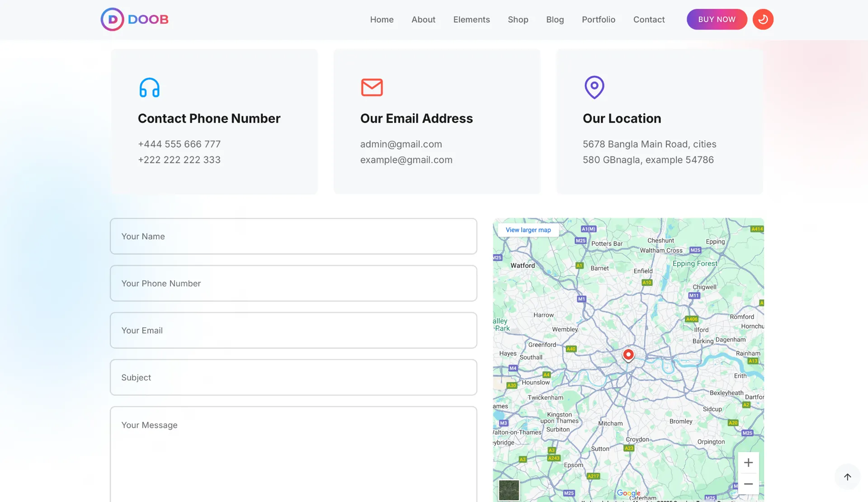Focus the Your Name field
868x502 pixels.
pos(293,237)
